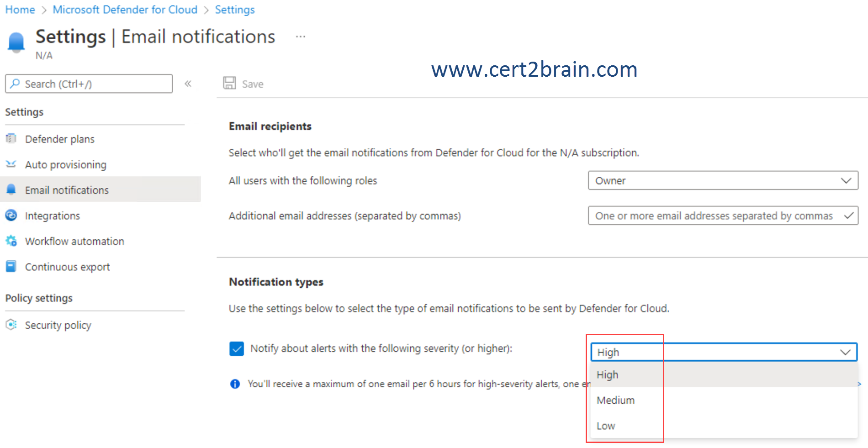Image resolution: width=868 pixels, height=448 pixels.
Task: Click the search magnifier icon
Action: click(x=15, y=84)
